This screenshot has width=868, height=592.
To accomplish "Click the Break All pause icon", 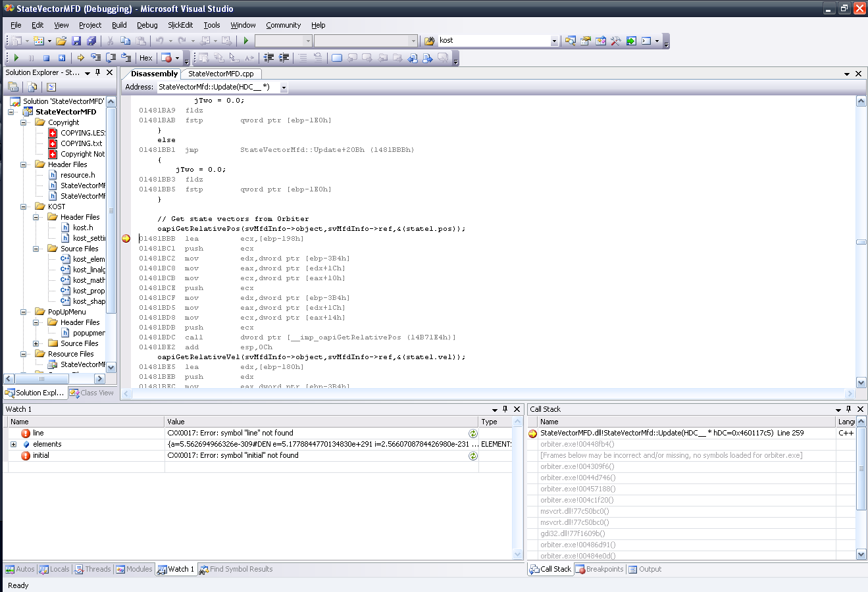I will (31, 58).
